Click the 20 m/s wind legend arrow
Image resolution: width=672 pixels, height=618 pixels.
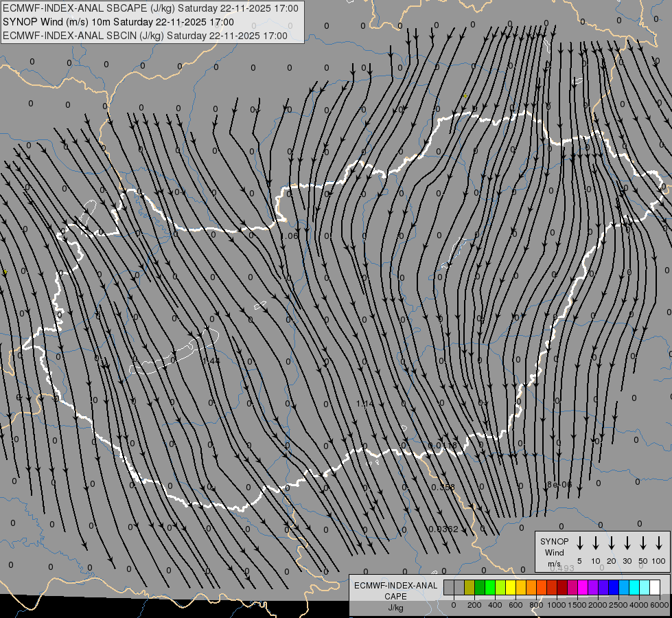point(611,543)
